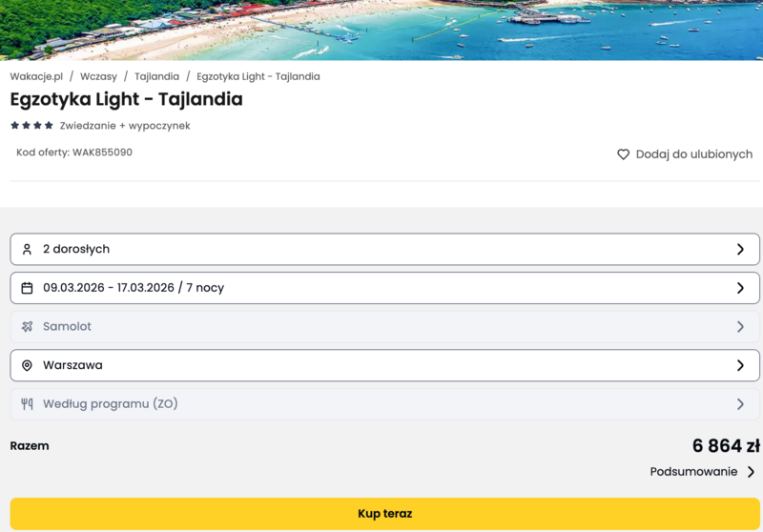Click the calendar icon beside travel dates
This screenshot has height=532, width=763.
(27, 288)
